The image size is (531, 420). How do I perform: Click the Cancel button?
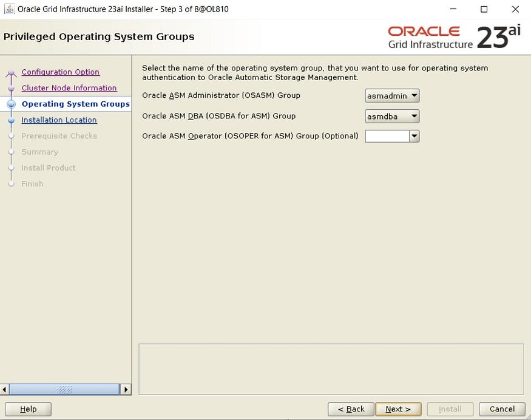click(x=502, y=409)
